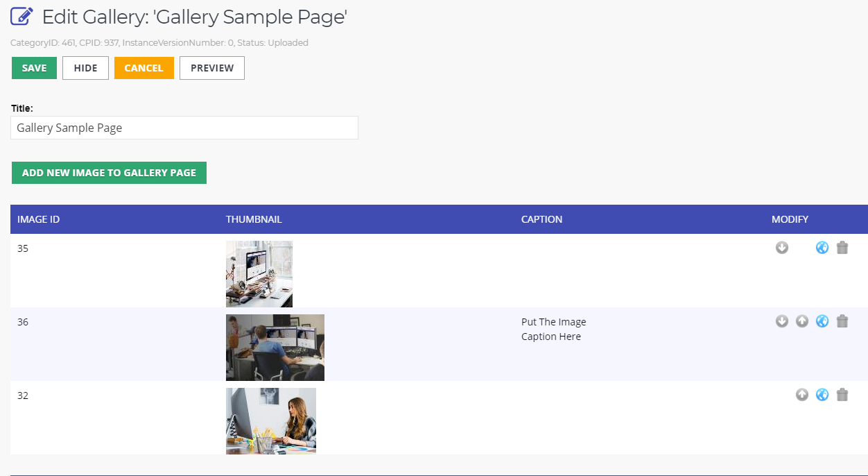Move image 36 down with arrow icon

pyautogui.click(x=782, y=321)
